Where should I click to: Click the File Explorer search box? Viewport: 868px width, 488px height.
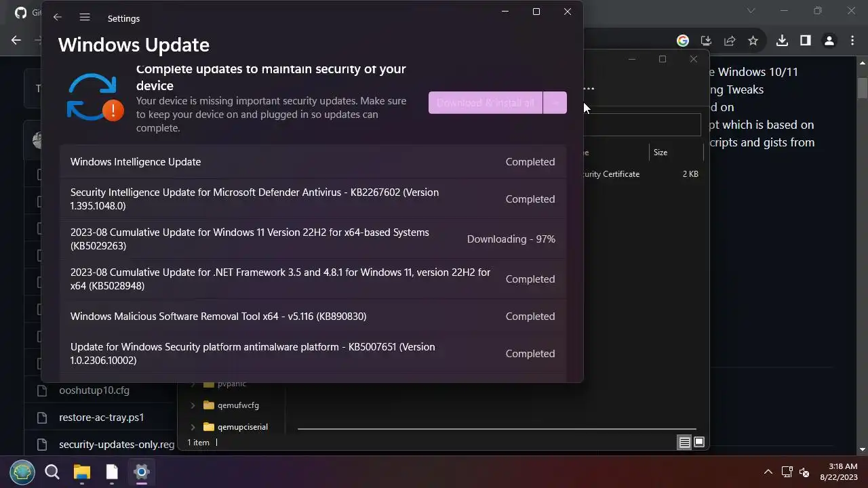(642, 124)
